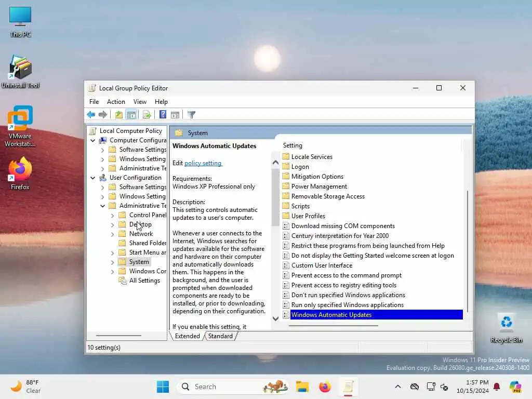The image size is (532, 399).
Task: Open Recycle Bin desktop icon
Action: pos(506,328)
